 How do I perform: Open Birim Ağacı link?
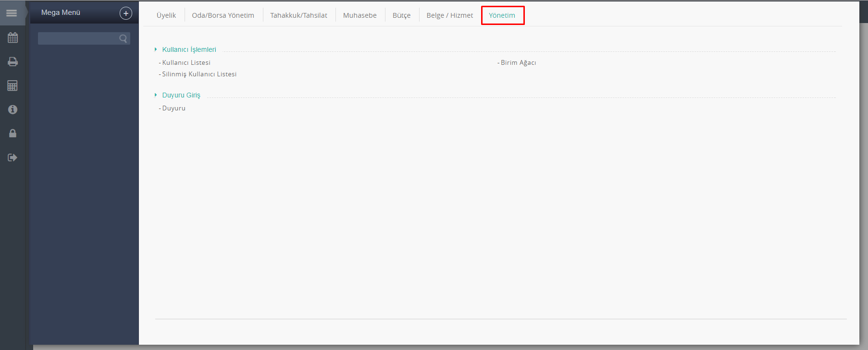pyautogui.click(x=518, y=62)
